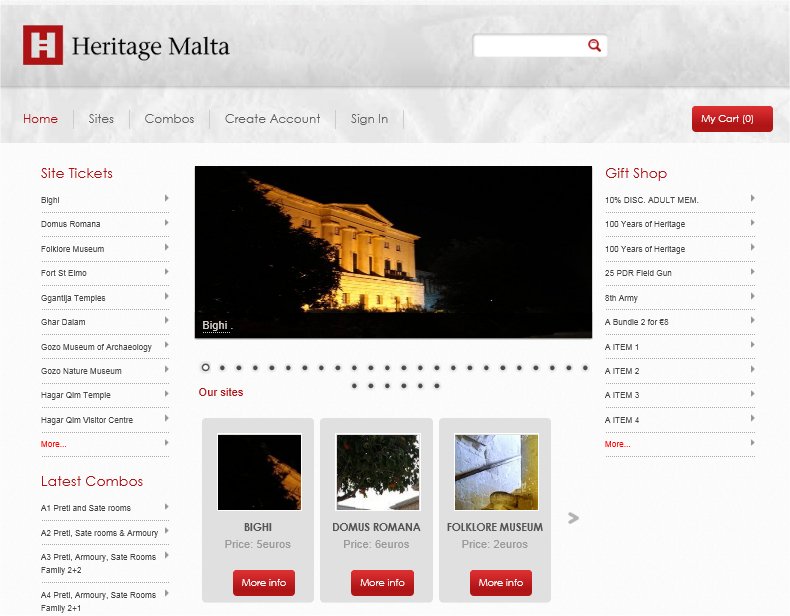Advance sites carousel with right arrow
The width and height of the screenshot is (790, 616).
[573, 518]
